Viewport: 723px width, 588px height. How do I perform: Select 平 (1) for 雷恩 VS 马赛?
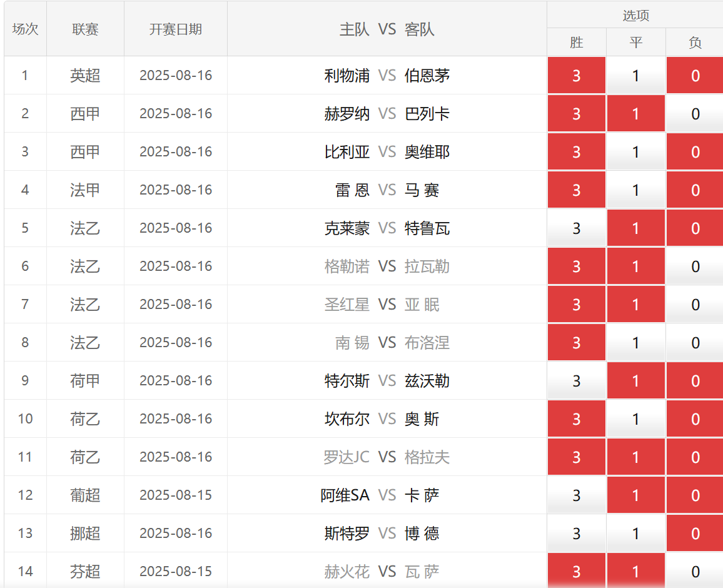(x=636, y=190)
